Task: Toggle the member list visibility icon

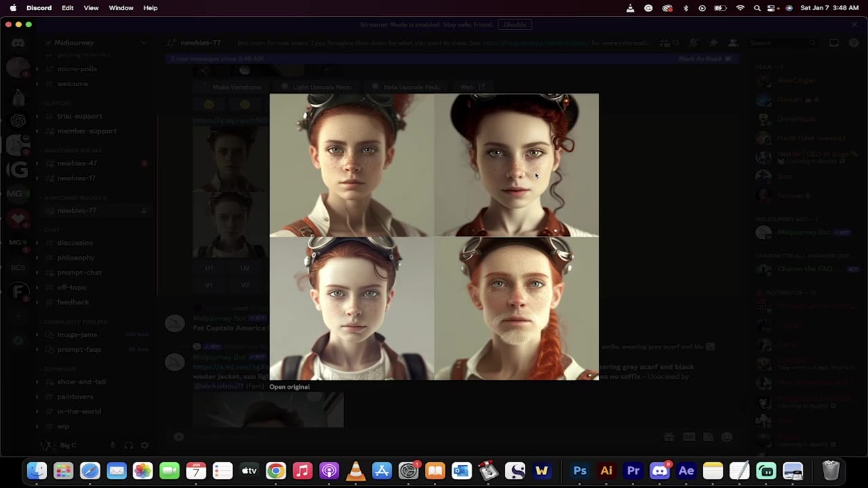Action: (x=733, y=43)
